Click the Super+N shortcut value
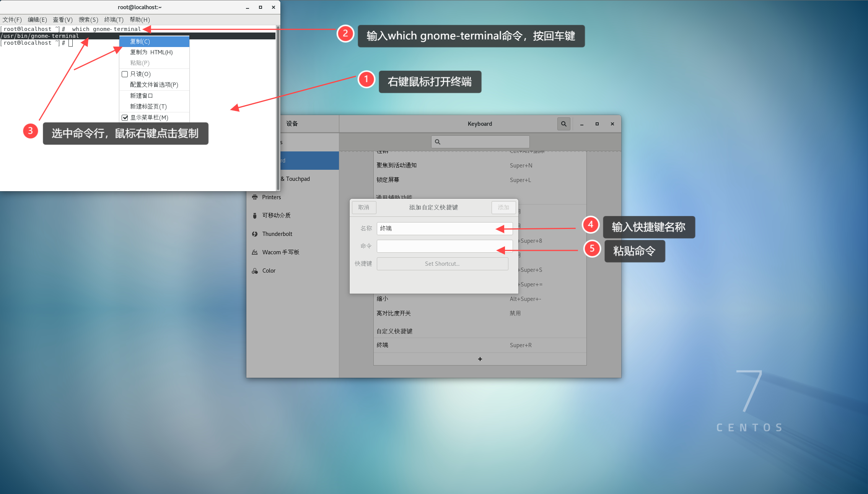 (521, 166)
